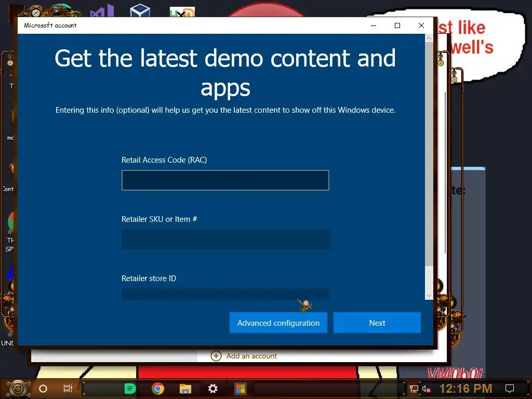Click the scroll down arrow in dialog
Viewport: 532px width, 399px height.
pos(429,296)
